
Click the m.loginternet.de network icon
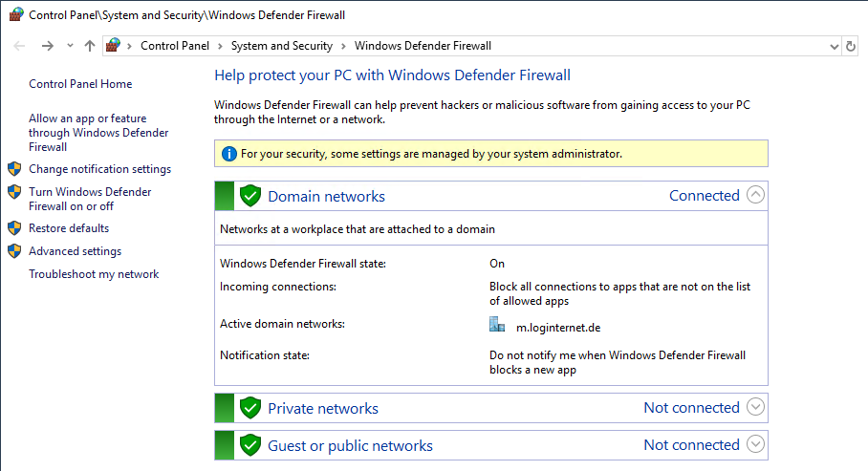(497, 324)
